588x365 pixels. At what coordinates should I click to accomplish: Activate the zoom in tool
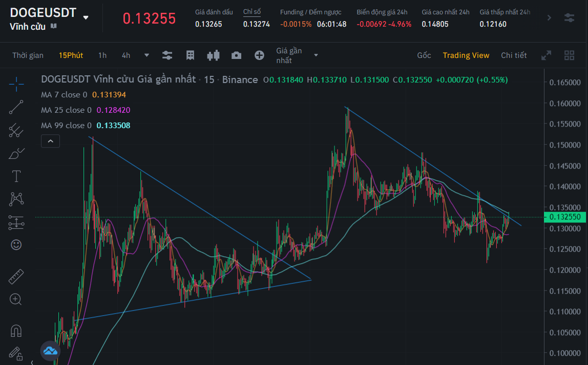click(16, 299)
